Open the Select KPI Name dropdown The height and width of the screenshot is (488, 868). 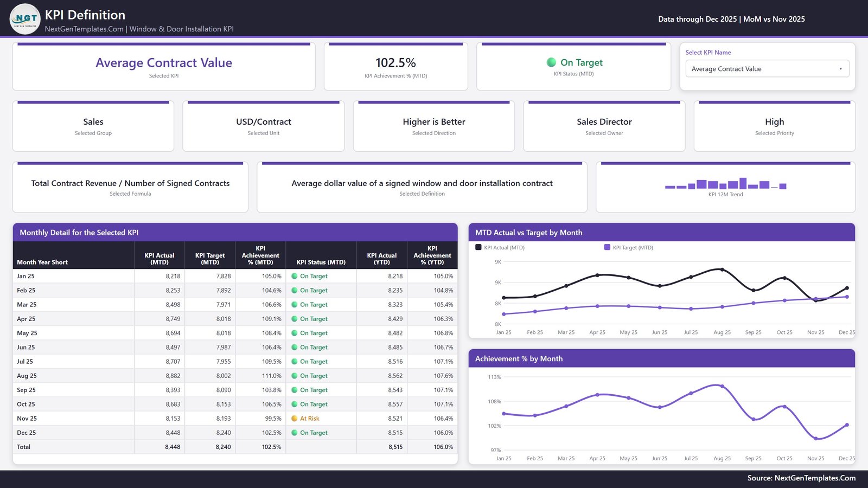click(767, 69)
